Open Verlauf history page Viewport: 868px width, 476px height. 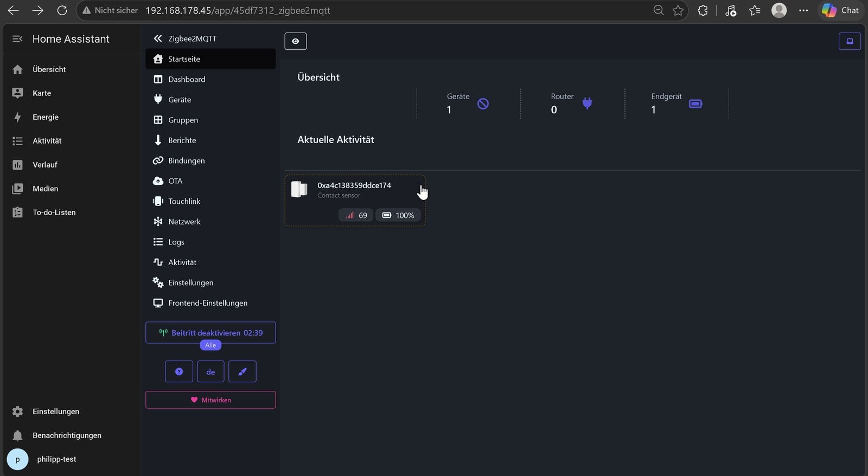click(71, 165)
